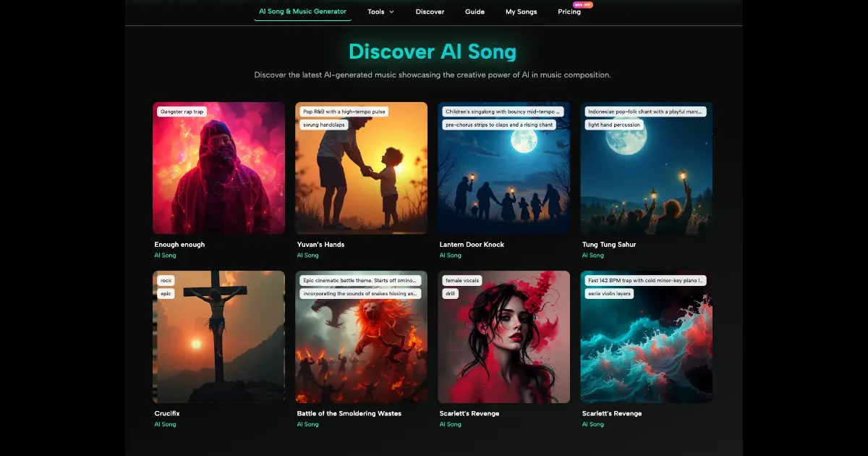Select the 'swung handclaps' tag

tap(324, 124)
